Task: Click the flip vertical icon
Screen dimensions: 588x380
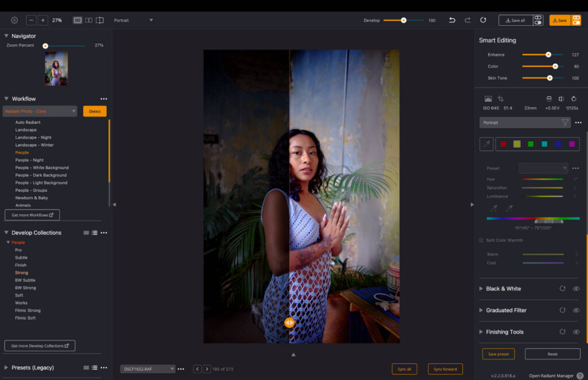Action: click(548, 99)
